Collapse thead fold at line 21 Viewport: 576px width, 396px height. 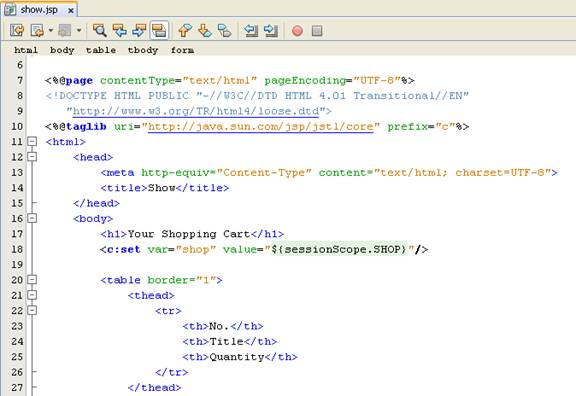tap(32, 295)
